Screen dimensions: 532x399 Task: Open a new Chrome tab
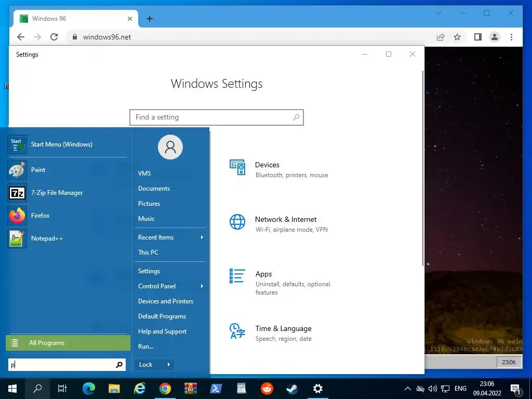coord(149,19)
